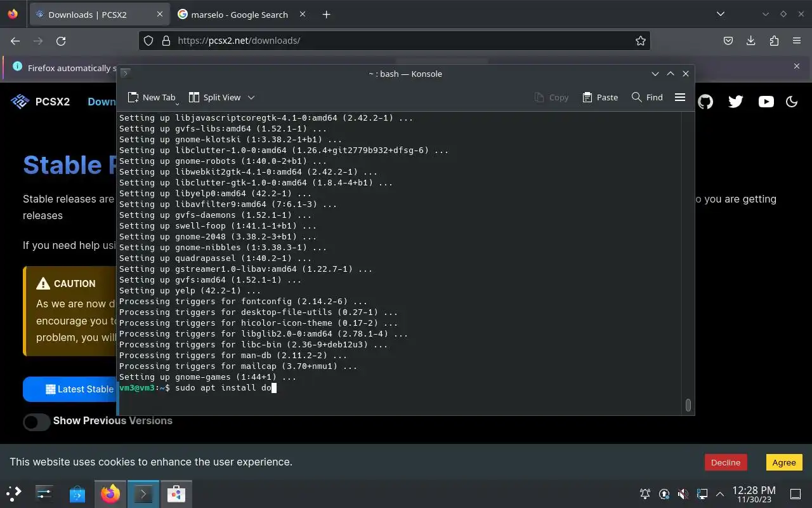Viewport: 812px width, 508px height.
Task: Open the Discover store taskbar icon
Action: coord(77,493)
